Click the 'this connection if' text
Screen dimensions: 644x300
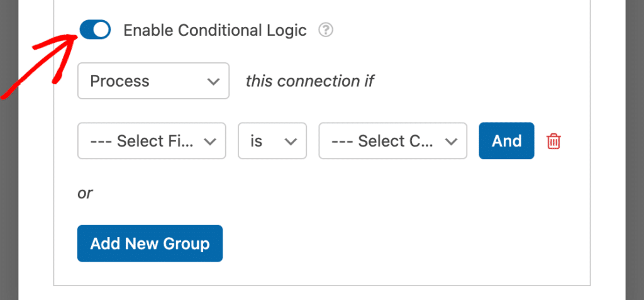tap(309, 81)
